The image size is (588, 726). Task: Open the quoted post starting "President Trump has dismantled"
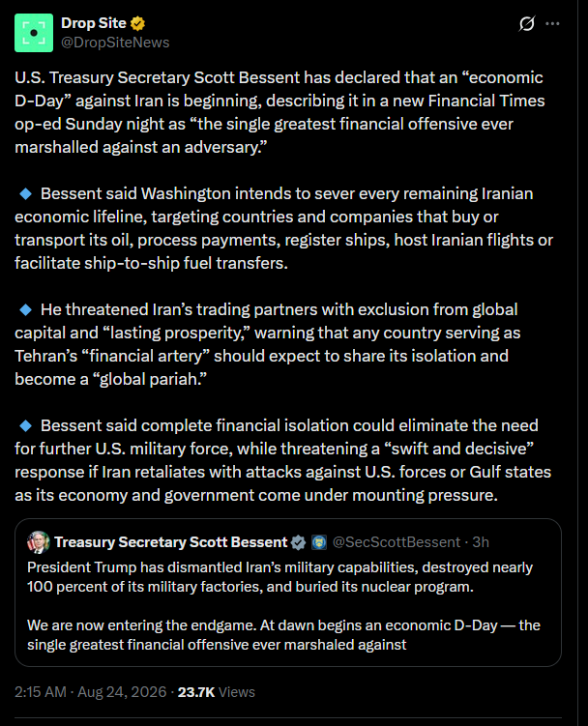(288, 593)
